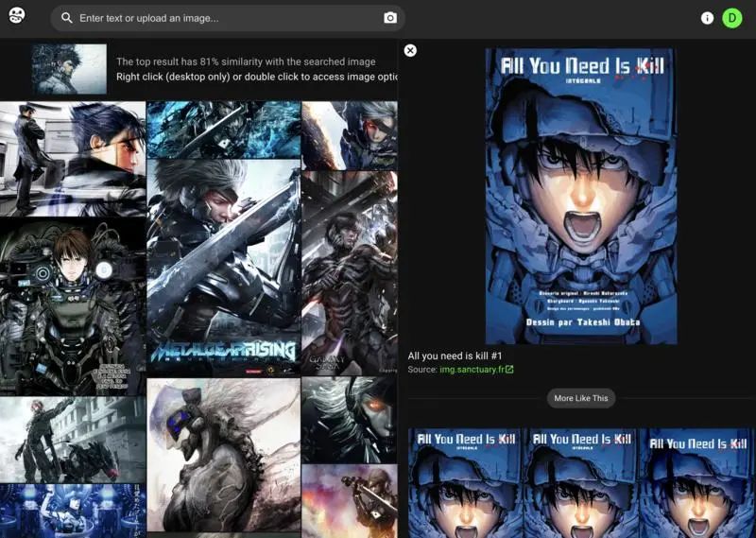Screen dimensions: 756x538
Task: Open third similar All You Need Is Kill cover
Action: [x=696, y=483]
